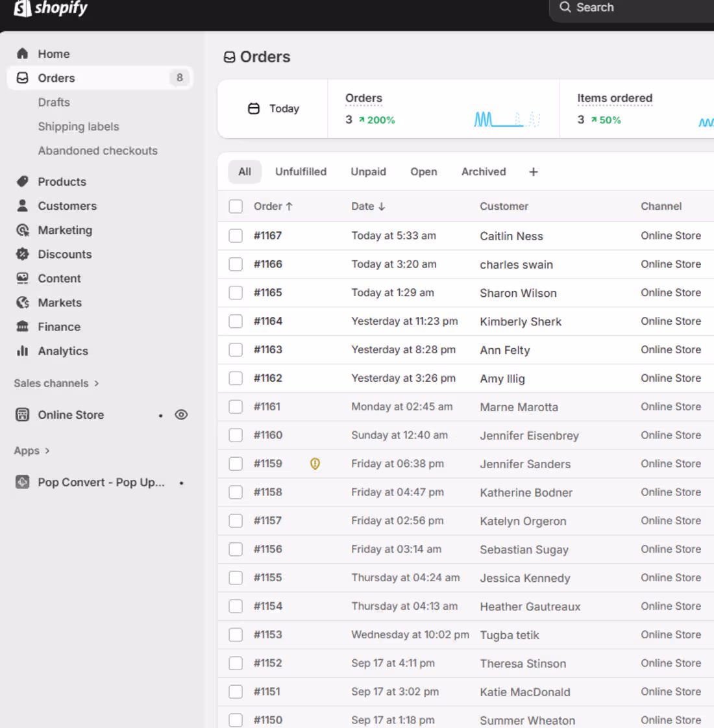Open Shipping labels in the sidebar

coord(79,126)
